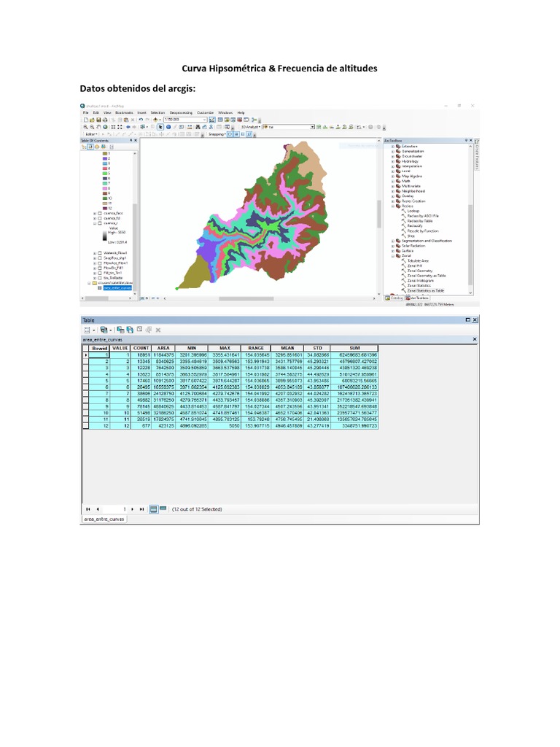The width and height of the screenshot is (560, 747).
Task: Click the Delete Selected icon in Table toolbar
Action: [x=157, y=329]
